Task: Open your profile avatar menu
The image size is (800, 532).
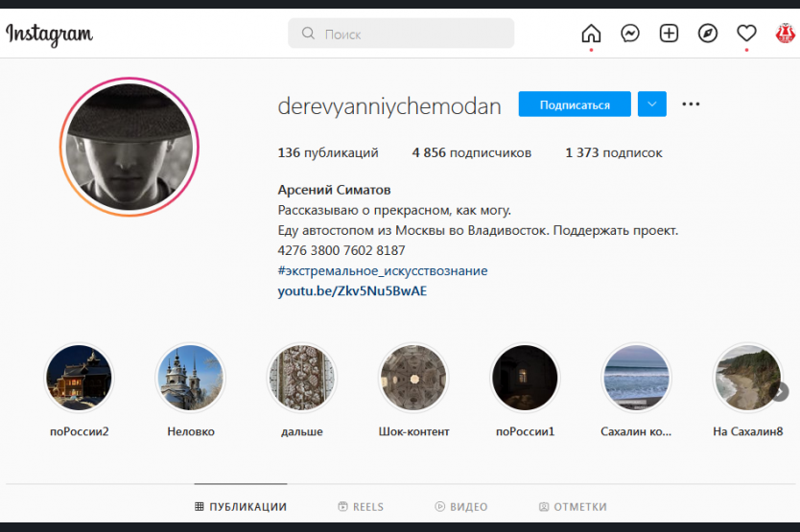Action: click(786, 34)
